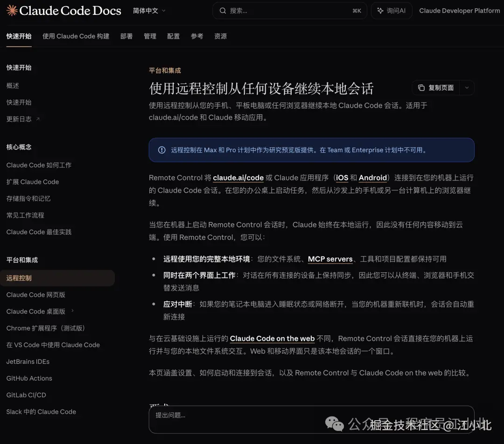Go to the 管理 tab
The height and width of the screenshot is (444, 504).
150,36
